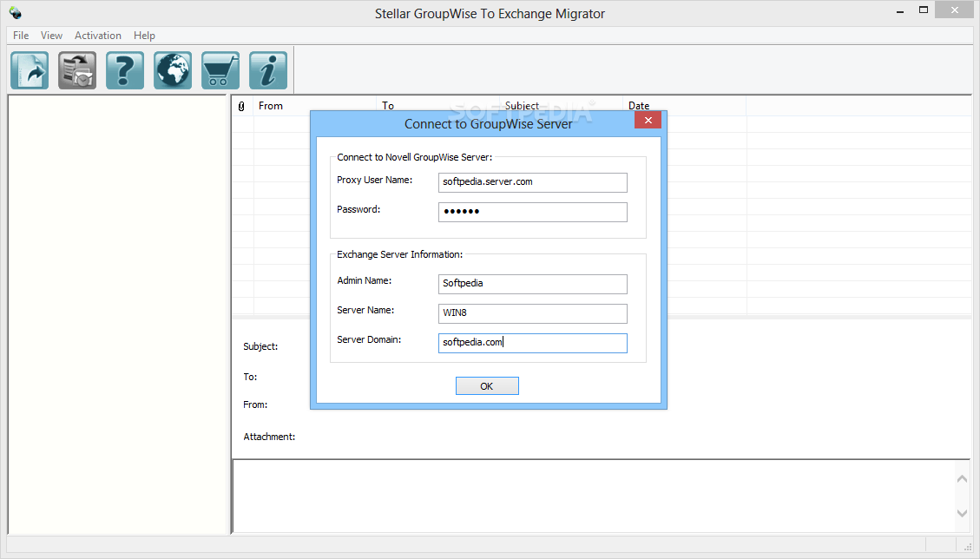Open help via question mark icon

click(x=125, y=70)
